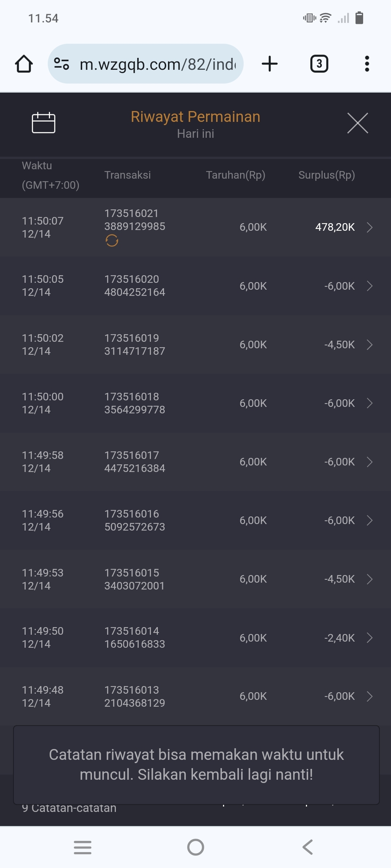The width and height of the screenshot is (391, 868).
Task: Close the Riwayat Permainan panel
Action: pyautogui.click(x=357, y=123)
